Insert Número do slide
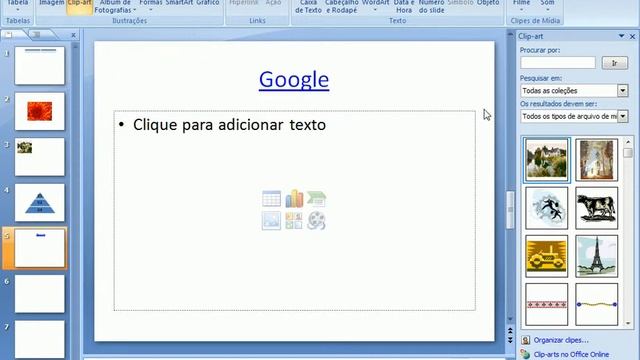This screenshot has height=360, width=640. click(431, 7)
